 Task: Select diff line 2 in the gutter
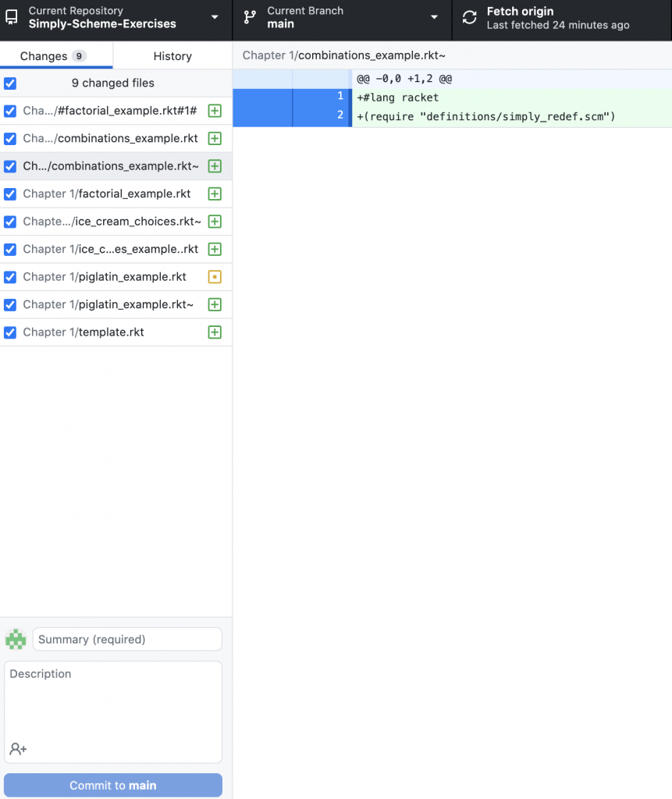(x=321, y=115)
